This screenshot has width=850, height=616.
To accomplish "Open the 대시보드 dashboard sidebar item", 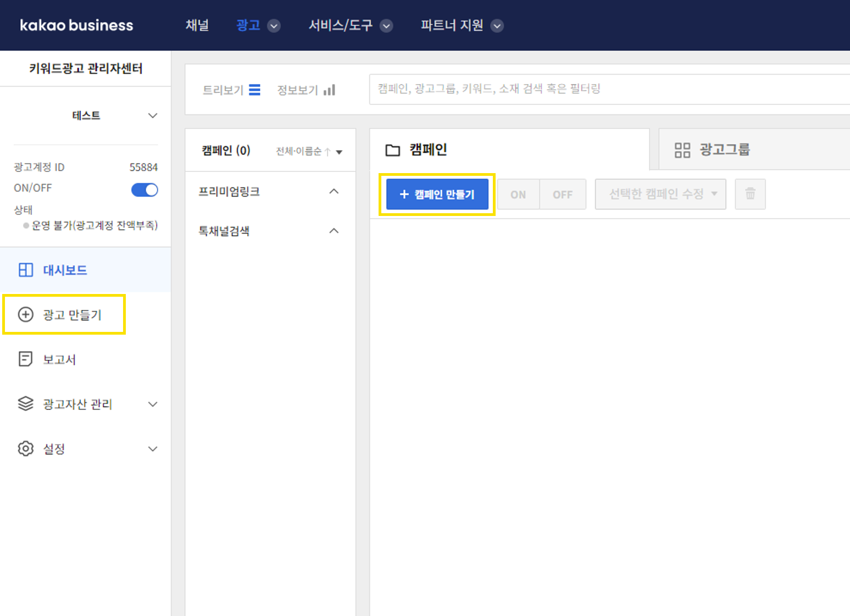I will pos(65,270).
